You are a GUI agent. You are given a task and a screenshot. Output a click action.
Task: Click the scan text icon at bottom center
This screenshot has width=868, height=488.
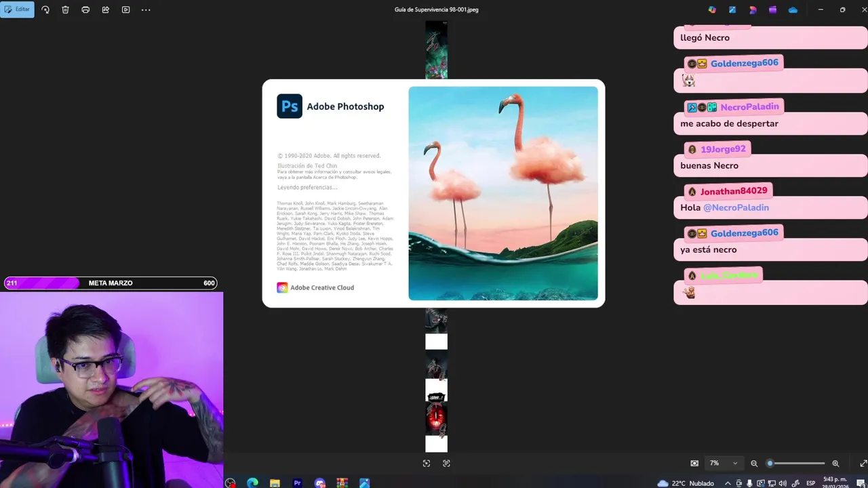(446, 463)
